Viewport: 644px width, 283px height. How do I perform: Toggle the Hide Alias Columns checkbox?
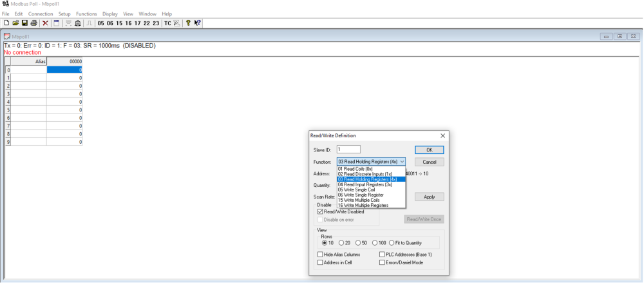click(320, 255)
